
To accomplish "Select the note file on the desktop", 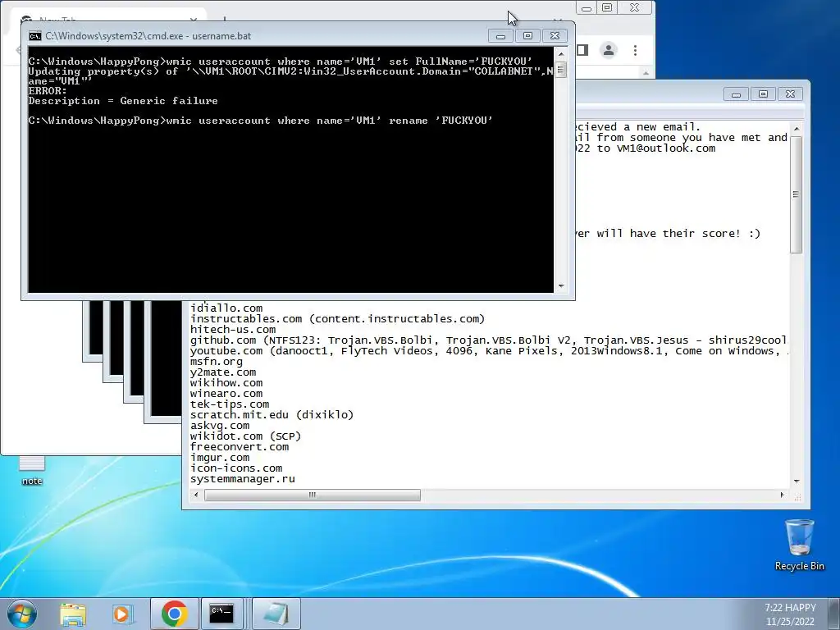I will coord(32,471).
